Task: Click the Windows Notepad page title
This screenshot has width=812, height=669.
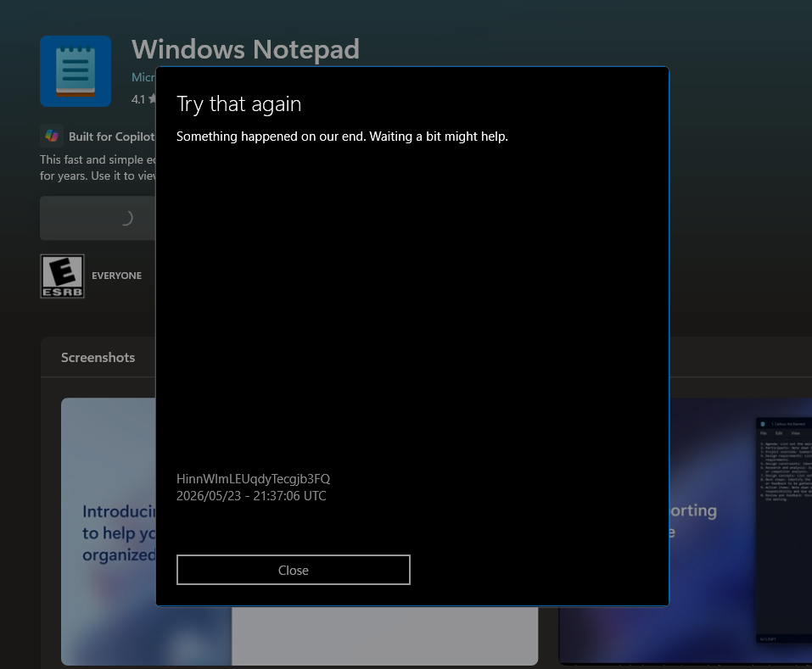Action: [245, 50]
